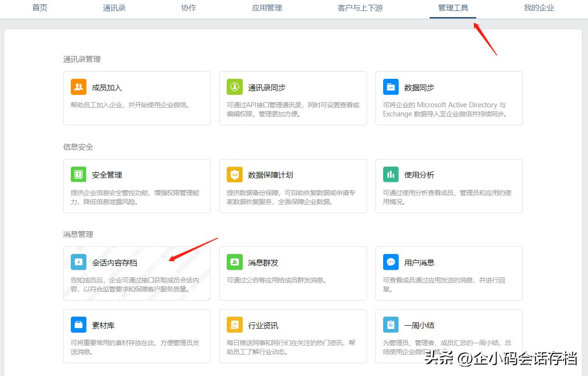
Task: Open the 通讯录 tab
Action: pyautogui.click(x=114, y=8)
